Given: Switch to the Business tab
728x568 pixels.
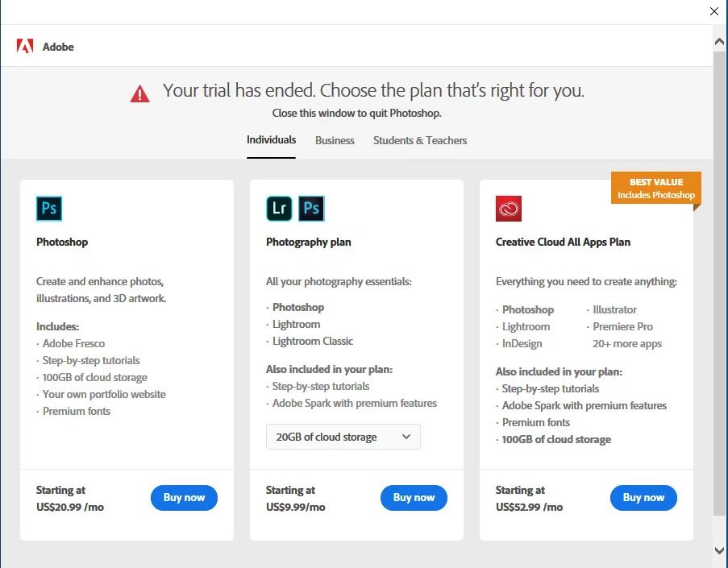Looking at the screenshot, I should (335, 140).
